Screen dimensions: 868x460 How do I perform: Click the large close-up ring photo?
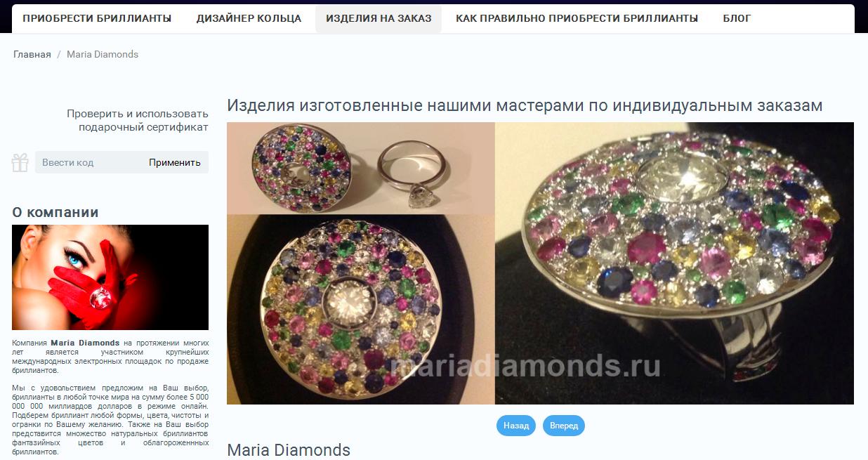674,263
